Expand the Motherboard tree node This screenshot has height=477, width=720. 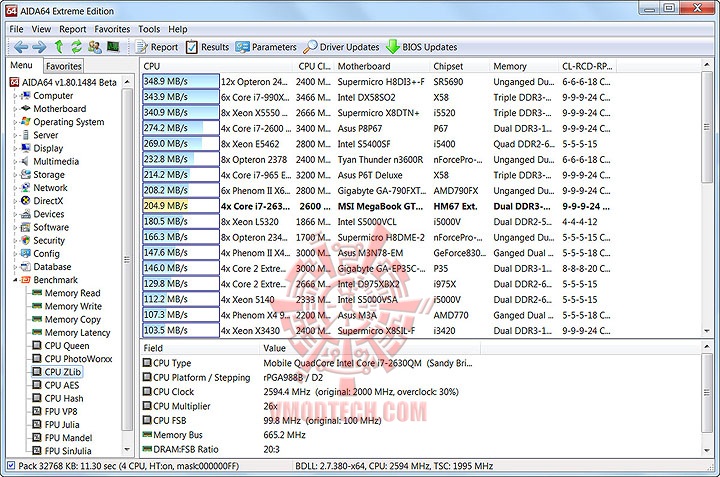[x=15, y=109]
